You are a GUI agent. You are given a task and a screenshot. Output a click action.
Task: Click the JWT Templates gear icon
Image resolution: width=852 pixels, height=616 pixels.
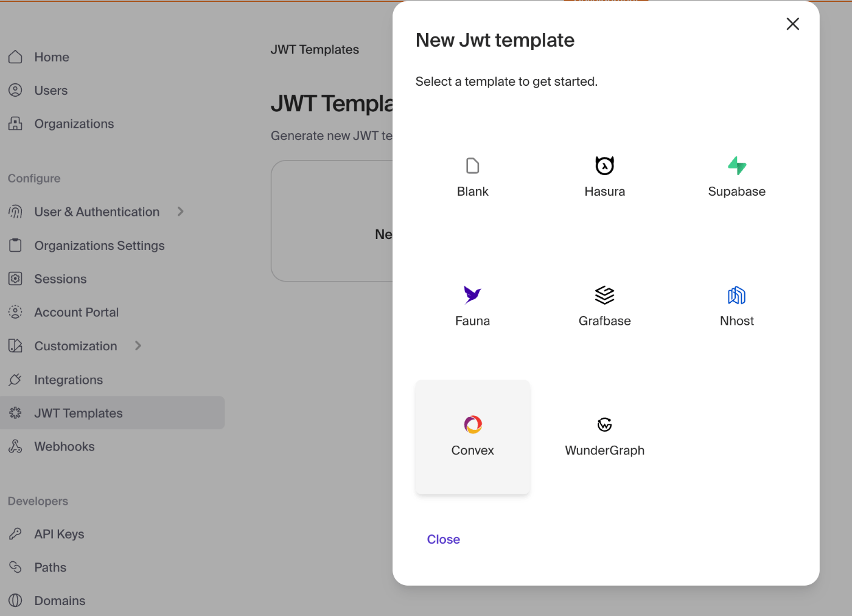tap(15, 413)
